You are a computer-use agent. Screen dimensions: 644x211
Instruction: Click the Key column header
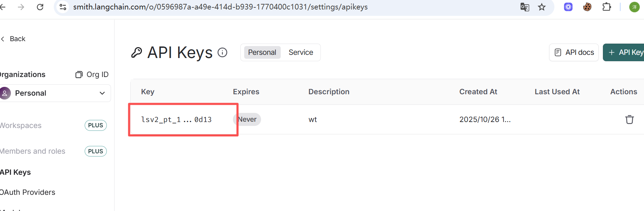[148, 92]
